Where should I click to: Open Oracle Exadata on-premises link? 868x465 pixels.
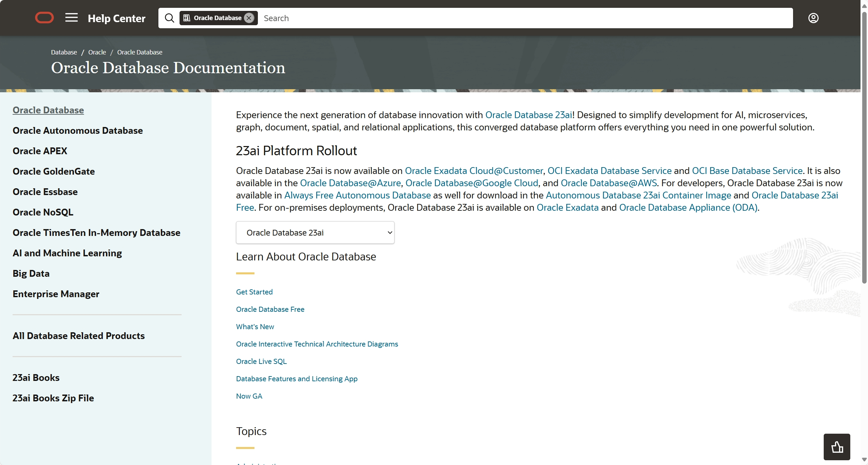[568, 207]
